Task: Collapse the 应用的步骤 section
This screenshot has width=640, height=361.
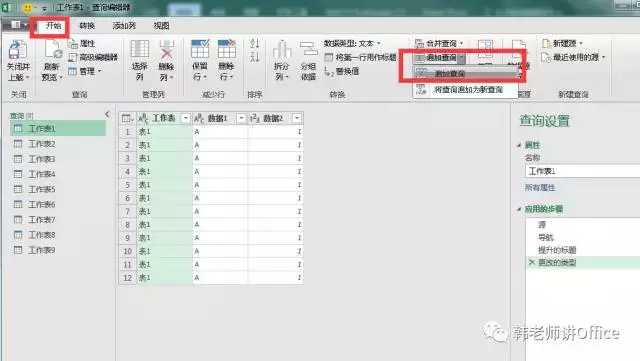Action: coord(520,209)
